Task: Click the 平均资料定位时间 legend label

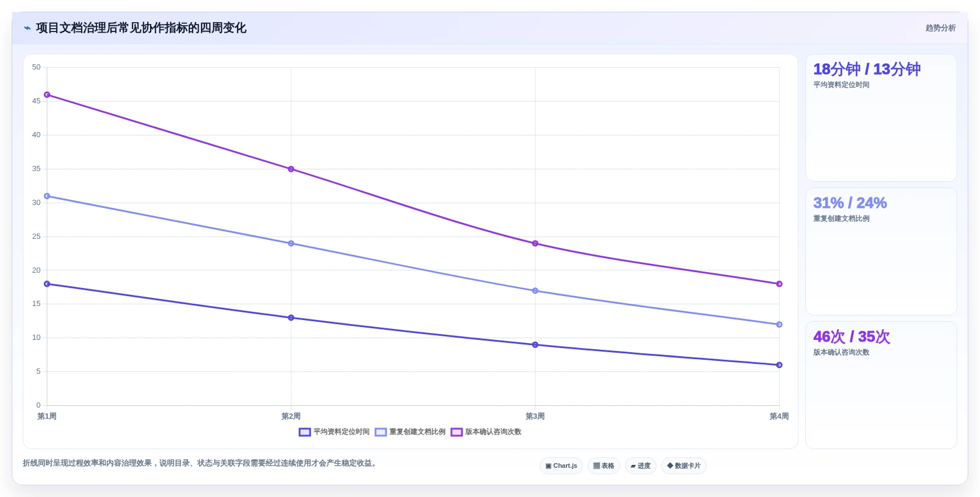Action: tap(342, 432)
